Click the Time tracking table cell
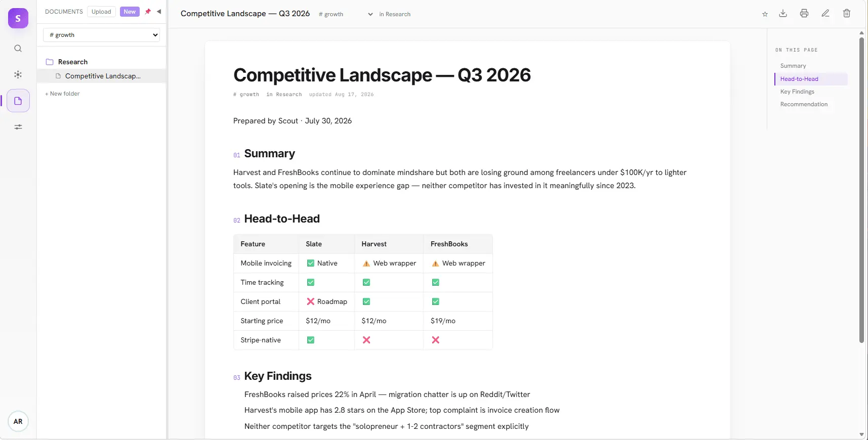Viewport: 868px width, 440px height. 266,283
